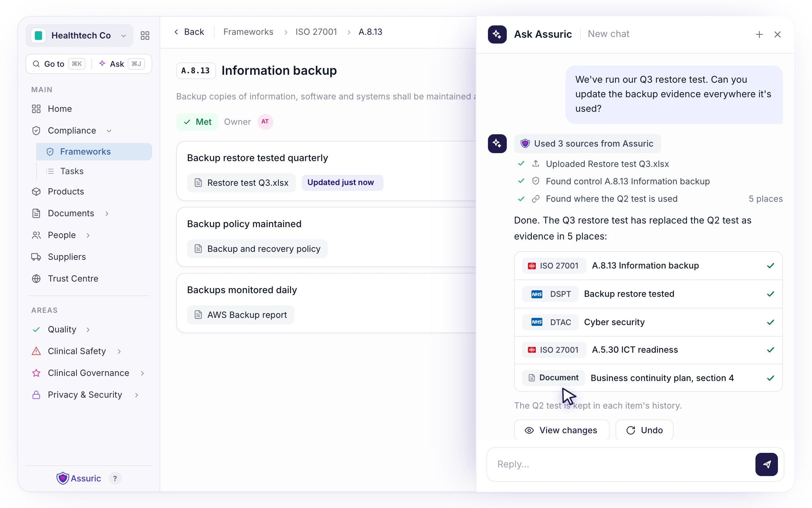
Task: Send the reply with the paper plane button
Action: pos(767,464)
